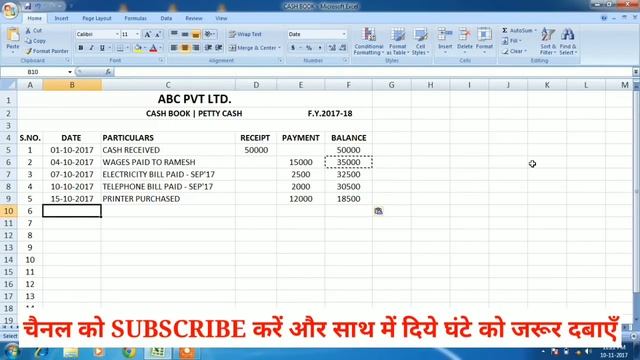Switch to the Formulas tab
Image resolution: width=640 pixels, height=360 pixels.
pos(136,18)
